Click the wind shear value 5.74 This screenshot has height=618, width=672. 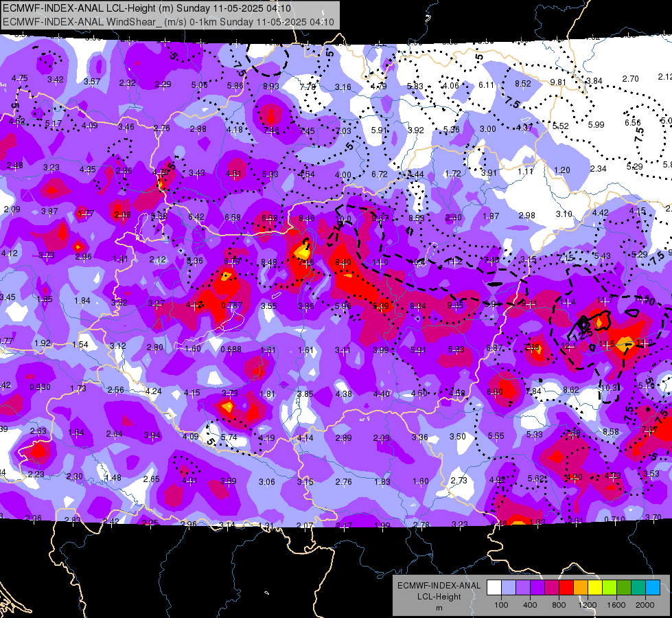coord(229,437)
